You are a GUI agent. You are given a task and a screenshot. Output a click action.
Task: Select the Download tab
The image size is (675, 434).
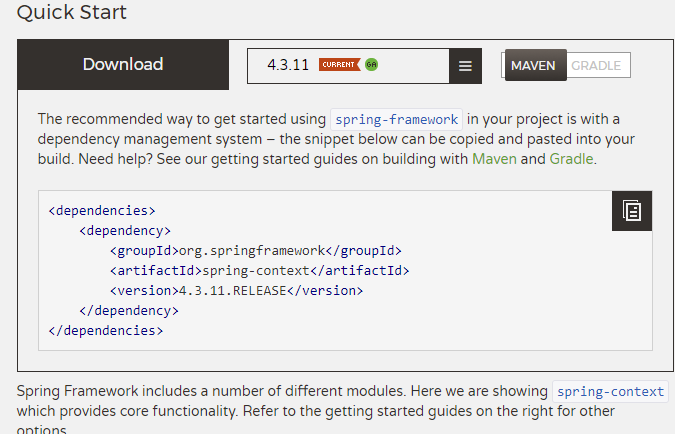[x=123, y=65]
